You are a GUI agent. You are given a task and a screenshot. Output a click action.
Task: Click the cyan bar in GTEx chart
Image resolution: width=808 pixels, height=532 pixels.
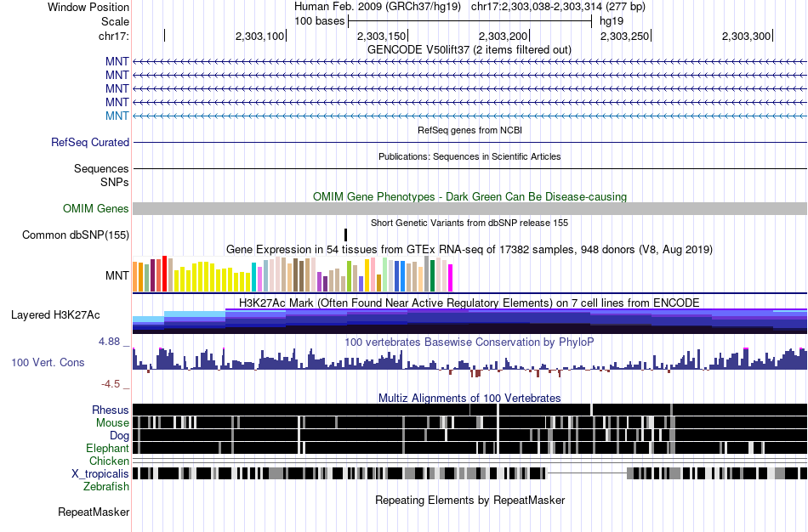click(x=253, y=277)
